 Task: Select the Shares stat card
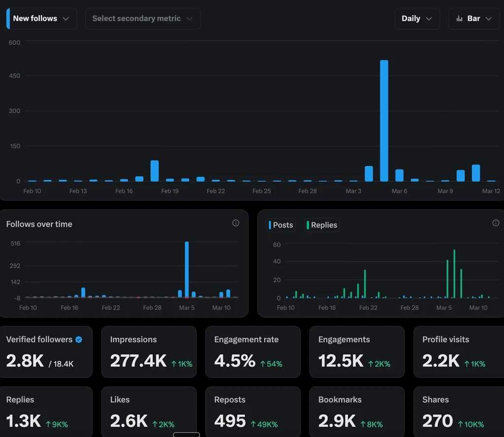point(459,412)
